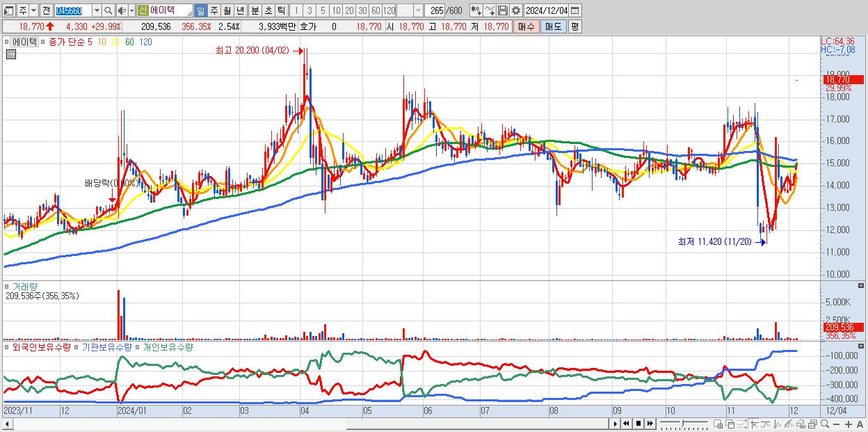
Task: Toggle the 개인보유수량 legend marker
Action: tap(138, 346)
